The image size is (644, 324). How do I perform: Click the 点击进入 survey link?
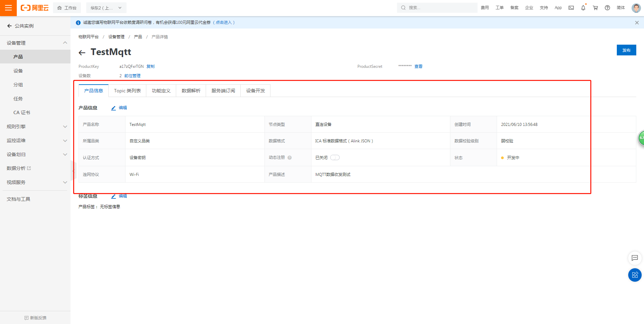(x=224, y=22)
